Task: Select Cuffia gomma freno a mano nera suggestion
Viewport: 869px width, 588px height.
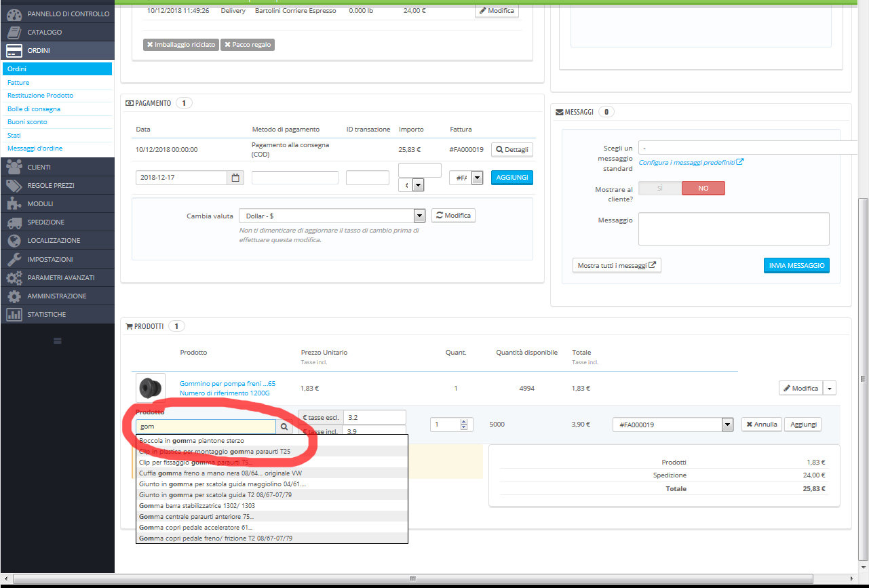Action: (271, 473)
